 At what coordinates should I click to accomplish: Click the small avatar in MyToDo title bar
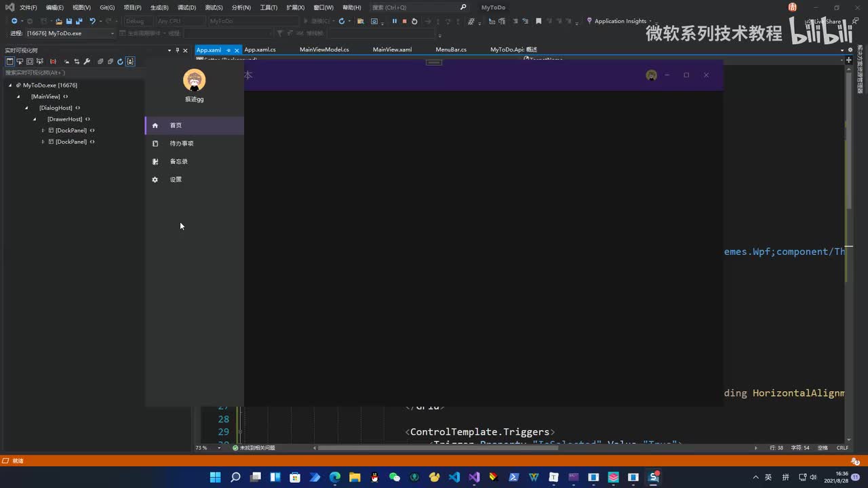click(x=652, y=75)
